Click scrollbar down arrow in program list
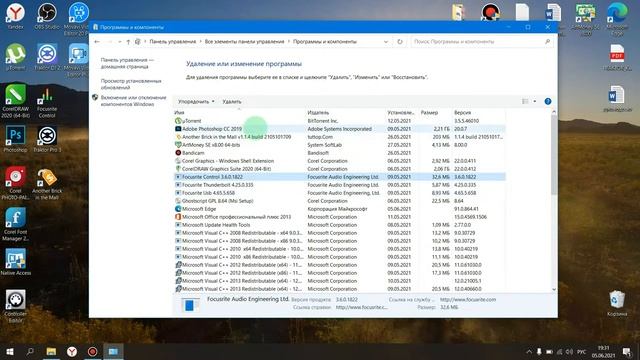Viewport: 640px width, 360px height. tap(554, 289)
